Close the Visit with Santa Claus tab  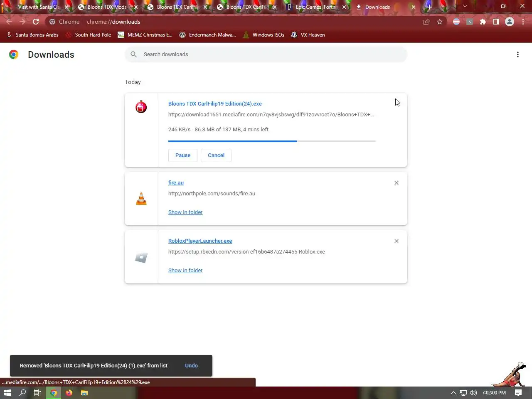[66, 7]
